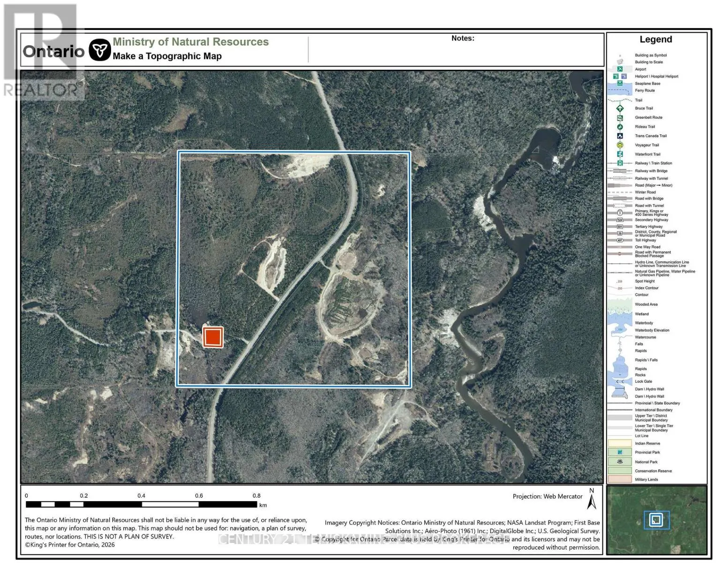728x563 pixels.
Task: Click the Voyageur Trail yellow icon in the legend
Action: pos(620,145)
